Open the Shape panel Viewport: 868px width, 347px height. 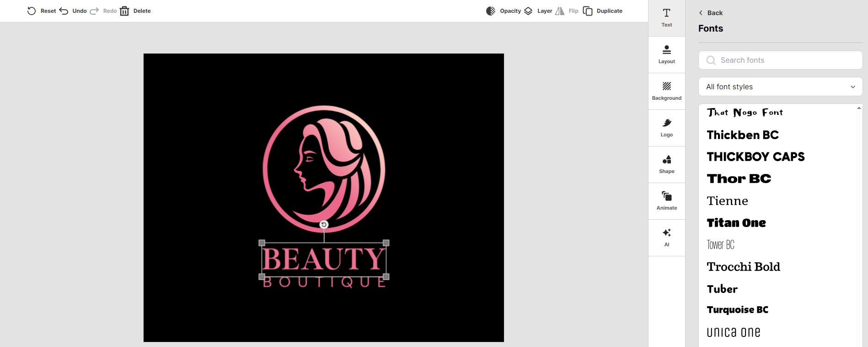pos(667,164)
